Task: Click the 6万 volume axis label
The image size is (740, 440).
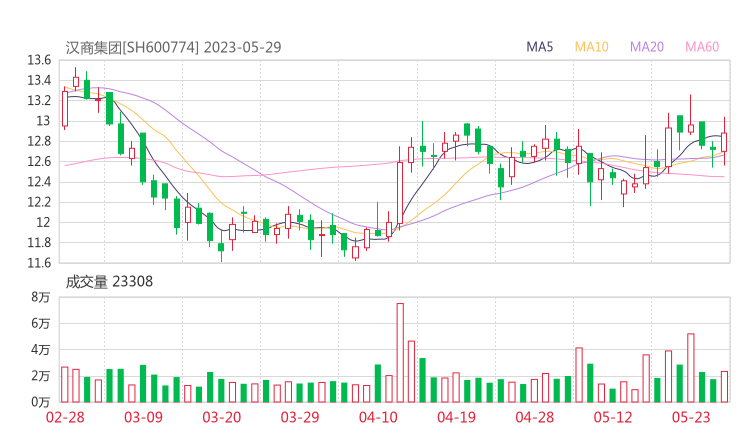Action: tap(41, 324)
